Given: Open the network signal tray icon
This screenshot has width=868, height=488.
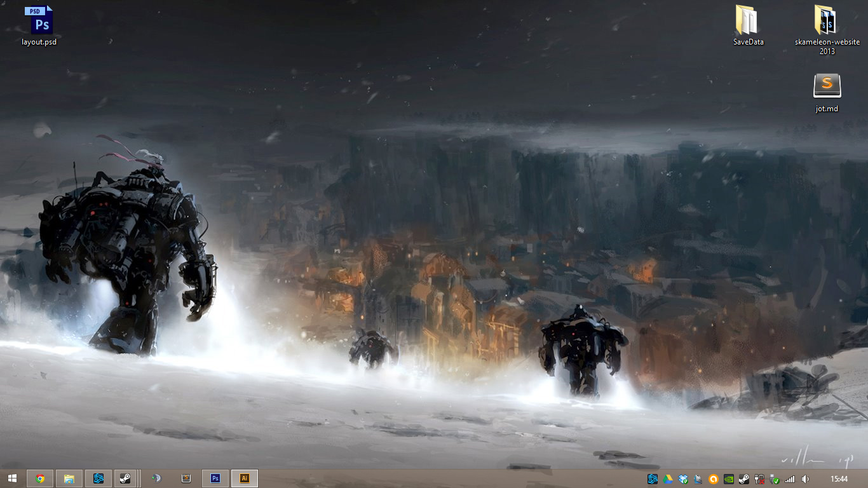Looking at the screenshot, I should [x=790, y=479].
